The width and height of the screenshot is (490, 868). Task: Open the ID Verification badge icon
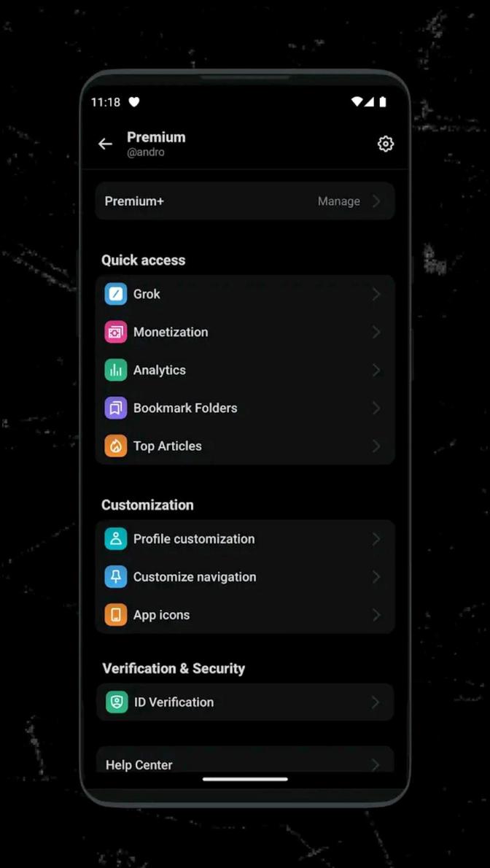117,702
